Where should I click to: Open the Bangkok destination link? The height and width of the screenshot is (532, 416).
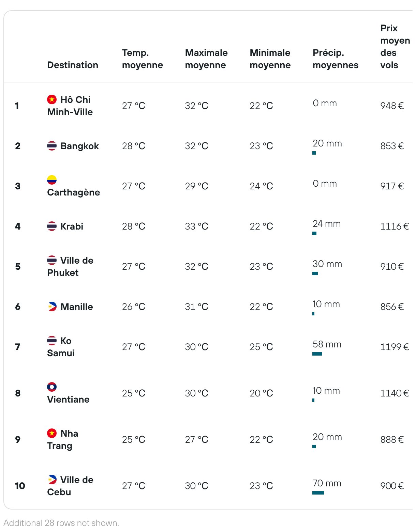(79, 146)
